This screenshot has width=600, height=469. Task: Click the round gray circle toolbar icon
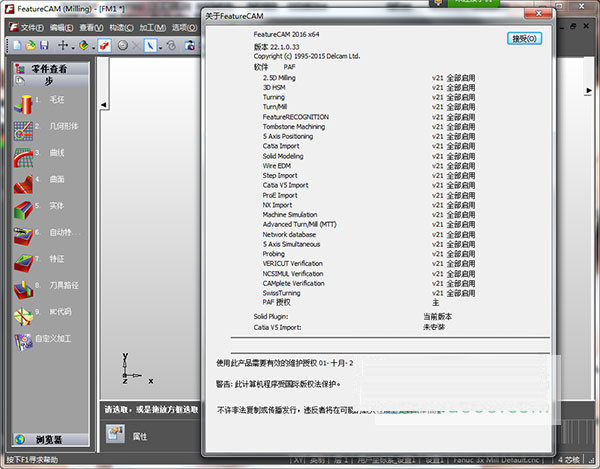(122, 46)
